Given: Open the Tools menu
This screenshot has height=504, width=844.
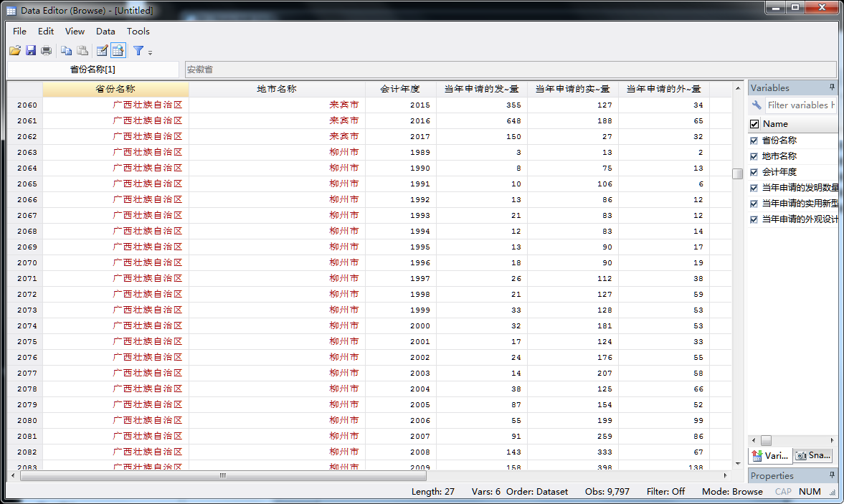Looking at the screenshot, I should click(x=138, y=32).
